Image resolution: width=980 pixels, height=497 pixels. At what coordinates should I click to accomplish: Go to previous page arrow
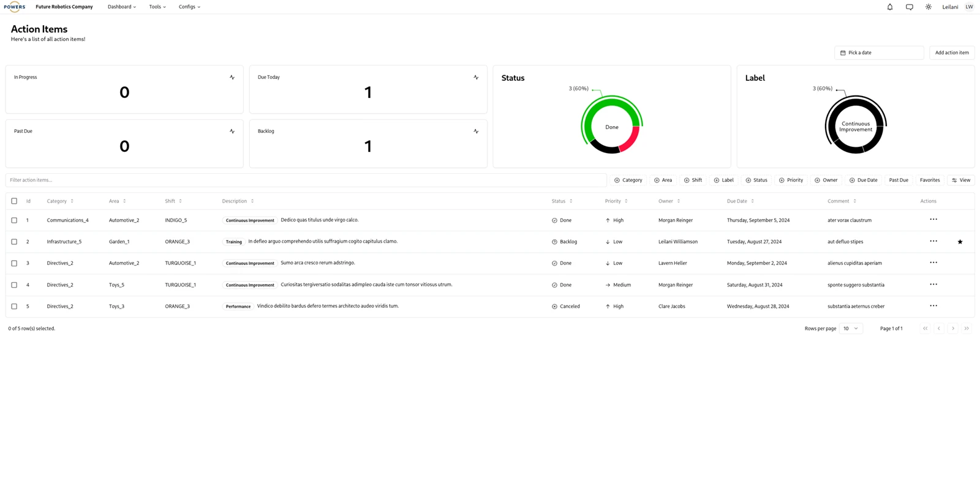coord(939,329)
